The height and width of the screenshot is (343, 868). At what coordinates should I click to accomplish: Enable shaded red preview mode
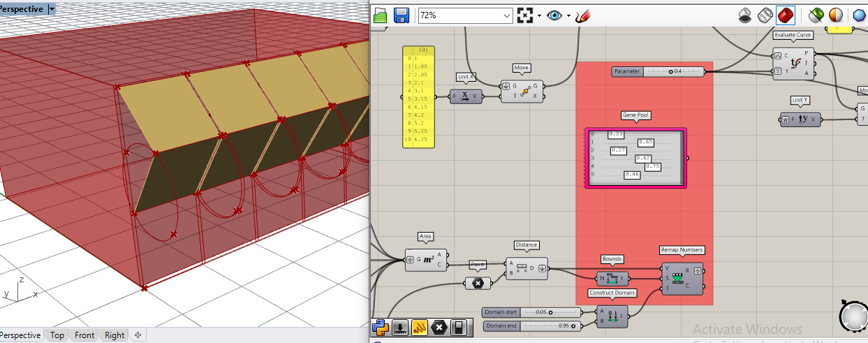tap(786, 15)
